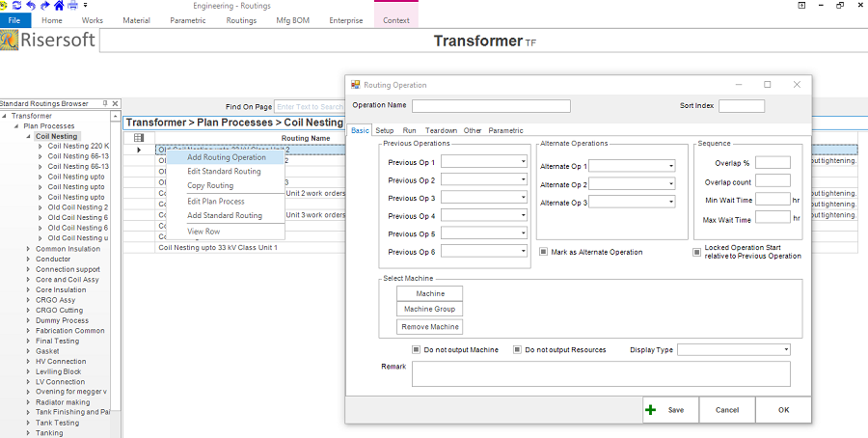Open the Previous Op 3 dropdown

(523, 198)
